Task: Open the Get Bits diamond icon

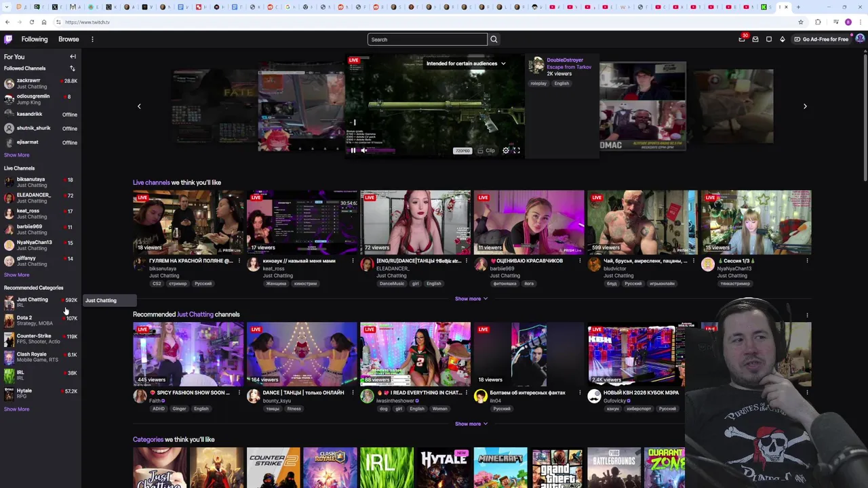Action: tap(782, 39)
